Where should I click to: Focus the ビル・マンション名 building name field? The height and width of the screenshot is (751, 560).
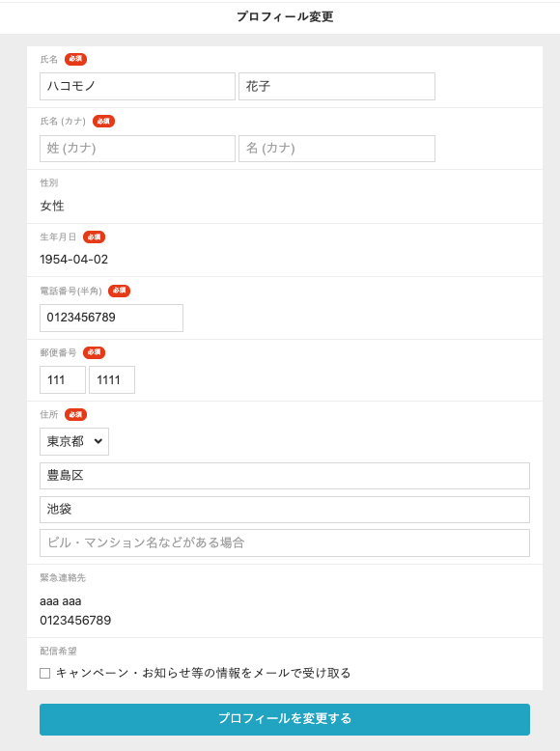click(285, 543)
